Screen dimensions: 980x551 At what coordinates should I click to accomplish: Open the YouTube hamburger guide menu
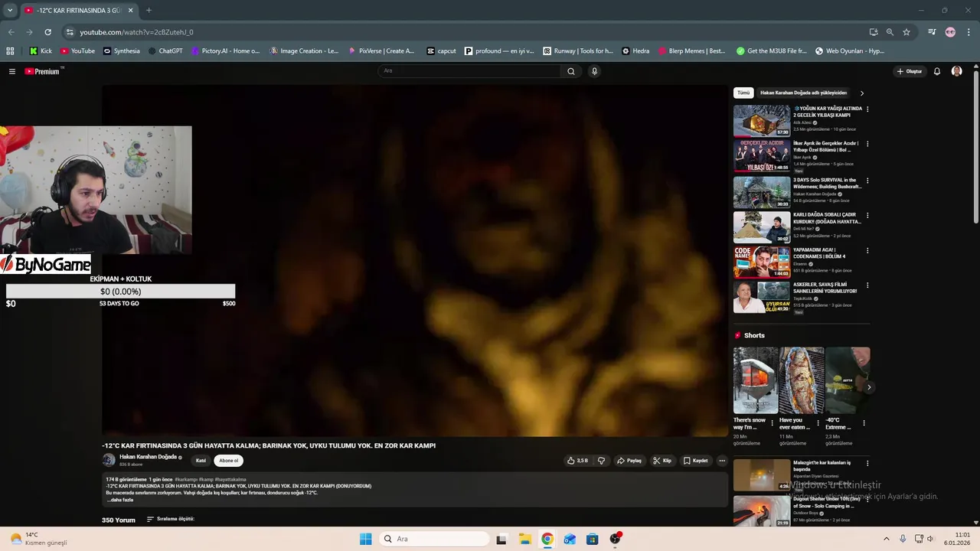[x=12, y=71]
